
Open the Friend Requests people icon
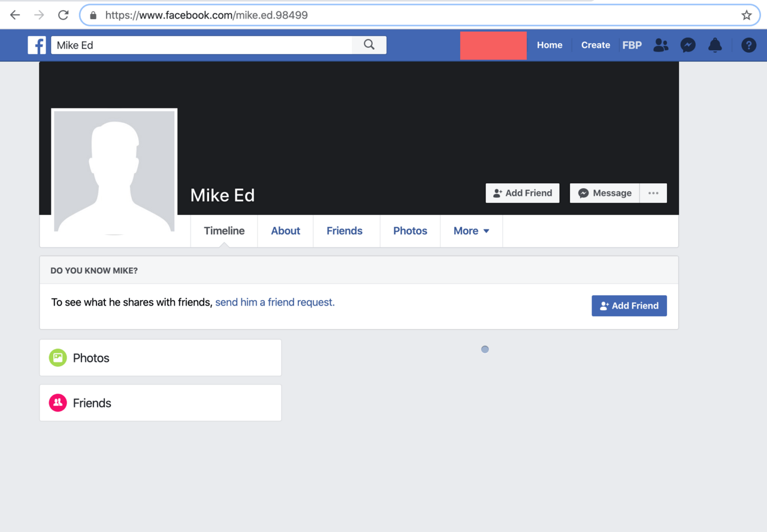[661, 45]
